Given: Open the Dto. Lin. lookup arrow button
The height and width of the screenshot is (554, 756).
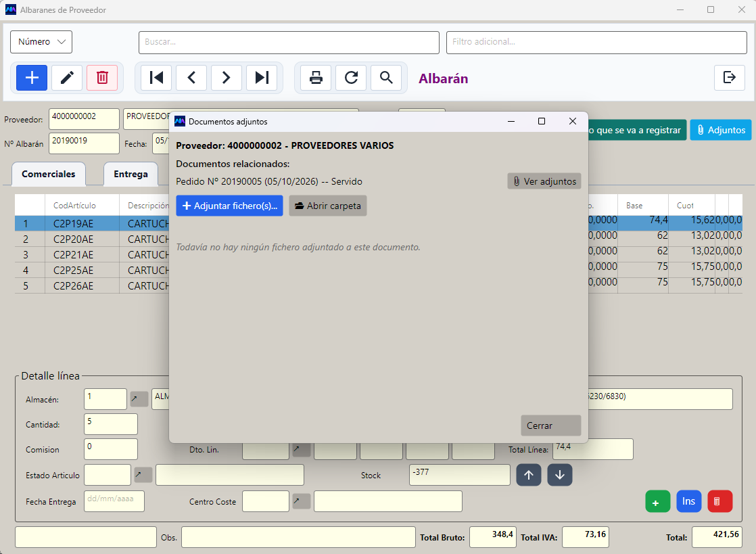Looking at the screenshot, I should click(302, 449).
